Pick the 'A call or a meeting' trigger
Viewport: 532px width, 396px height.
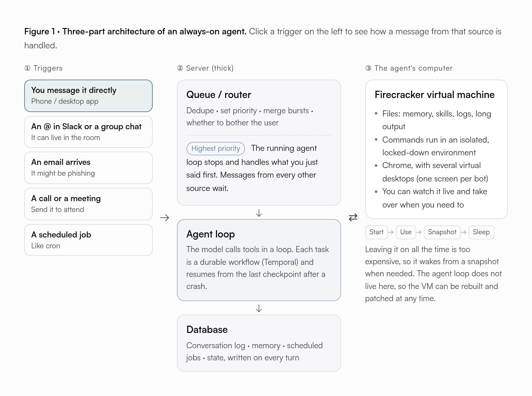coord(88,204)
